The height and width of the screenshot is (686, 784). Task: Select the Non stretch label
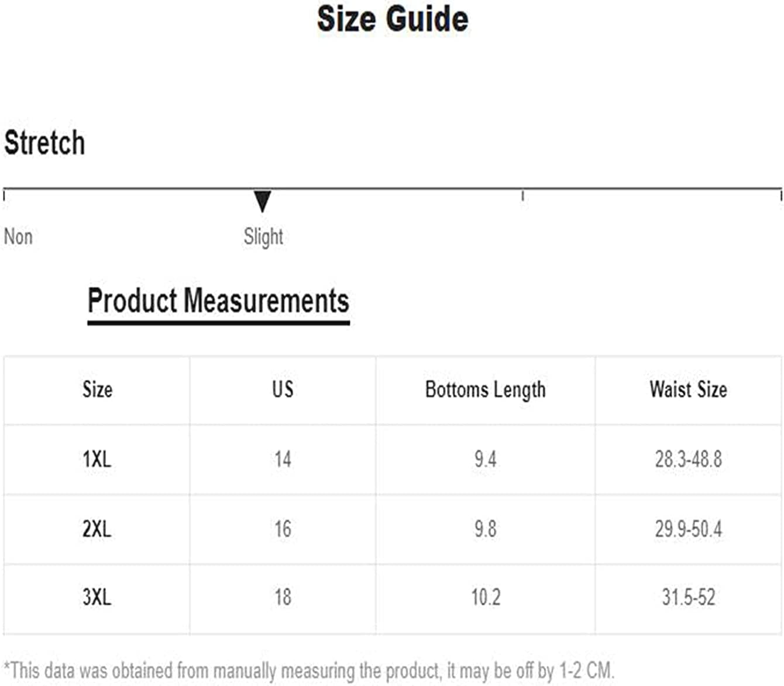[18, 237]
